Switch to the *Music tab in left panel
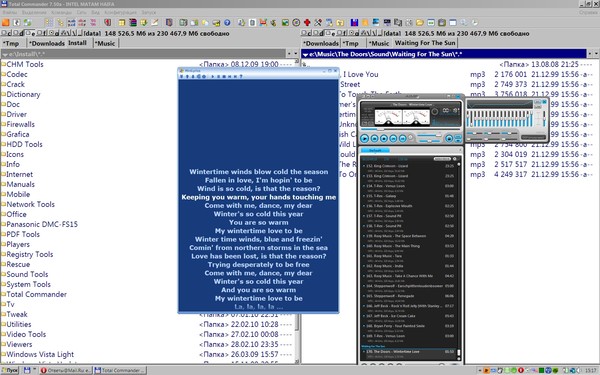 (105, 43)
